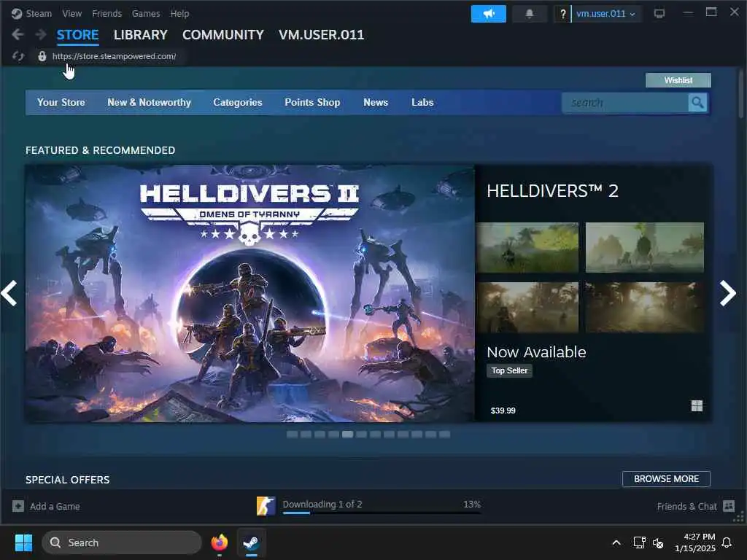
Task: Open notifications with the Steam bell icon
Action: [x=530, y=14]
